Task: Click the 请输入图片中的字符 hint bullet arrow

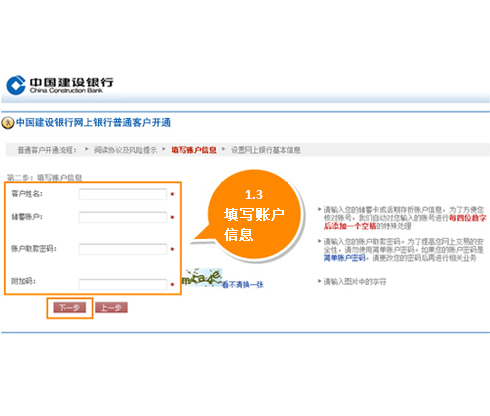Action: point(319,281)
